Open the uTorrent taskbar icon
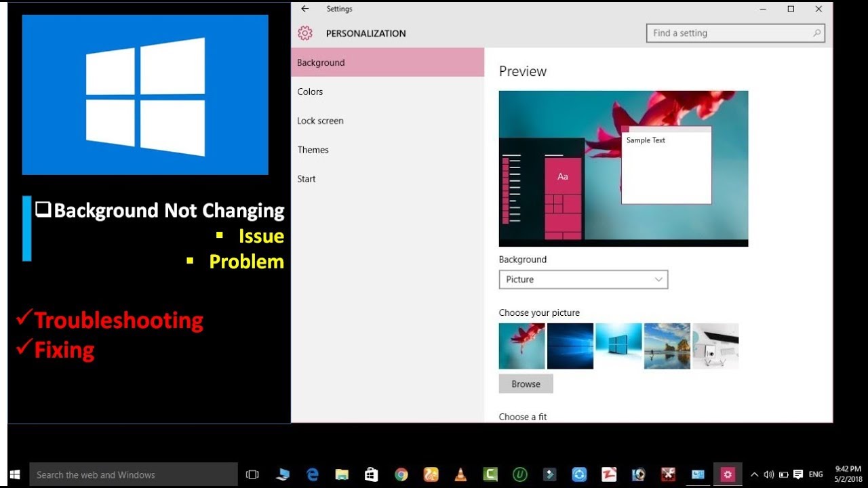The image size is (868, 488). pos(520,474)
